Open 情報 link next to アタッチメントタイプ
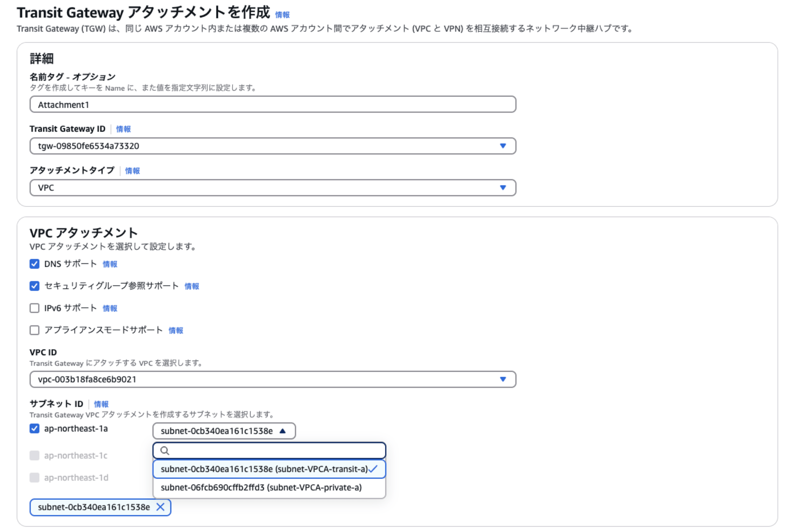The image size is (785, 532). click(x=132, y=171)
